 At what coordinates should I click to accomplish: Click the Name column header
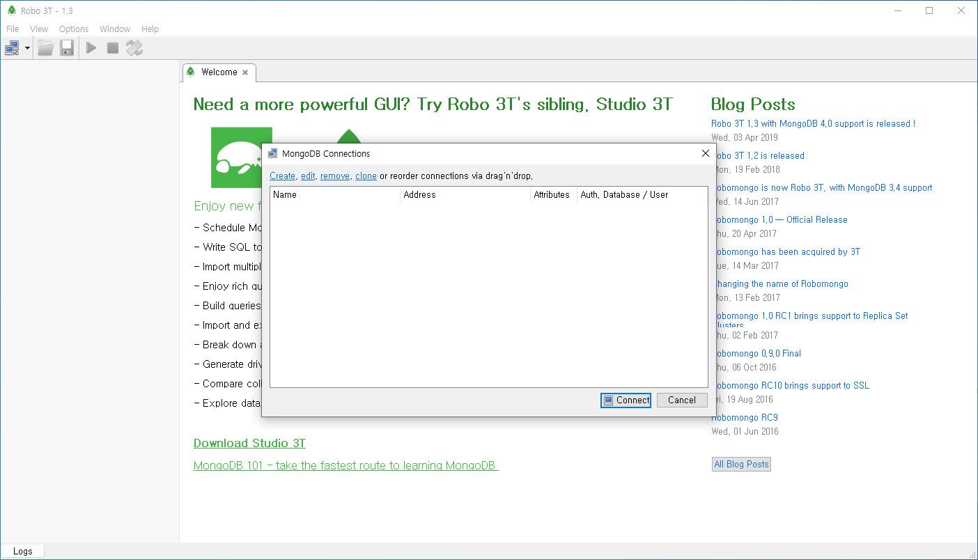click(x=335, y=194)
